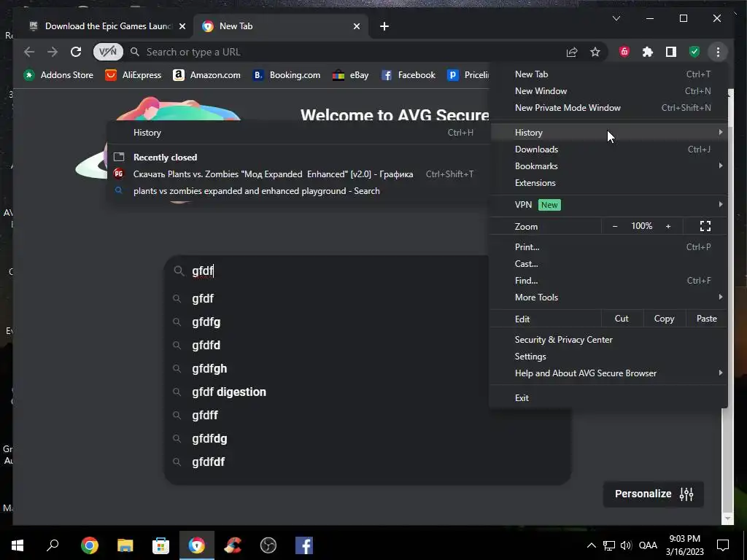Select New Window menu entry
The image size is (747, 560).
click(x=608, y=91)
